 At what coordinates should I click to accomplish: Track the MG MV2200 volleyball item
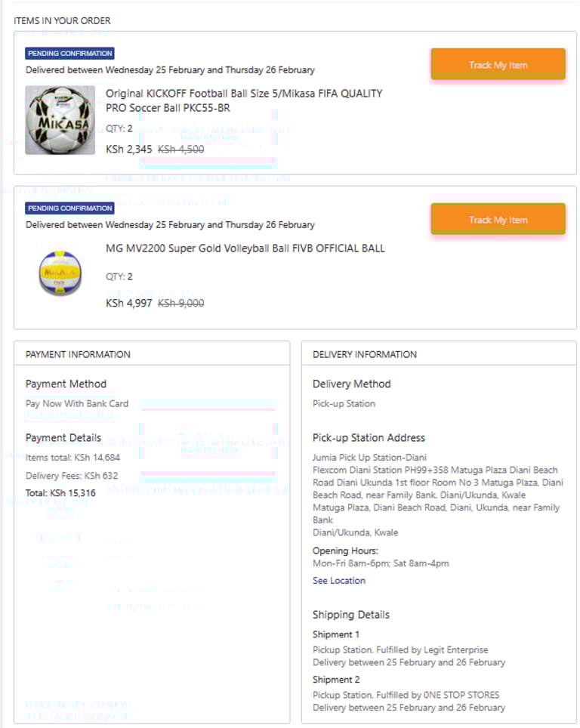(x=498, y=219)
